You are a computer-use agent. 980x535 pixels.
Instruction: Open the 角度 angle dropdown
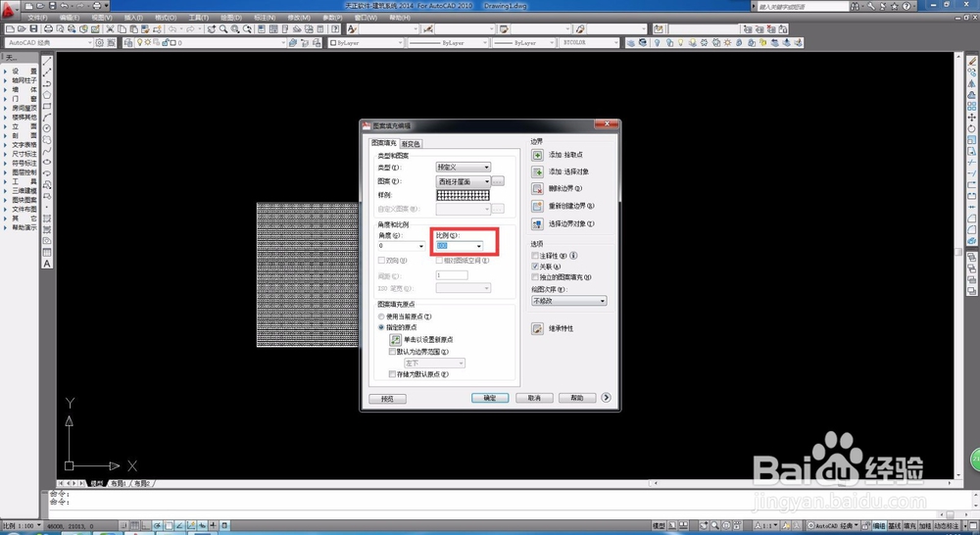401,246
